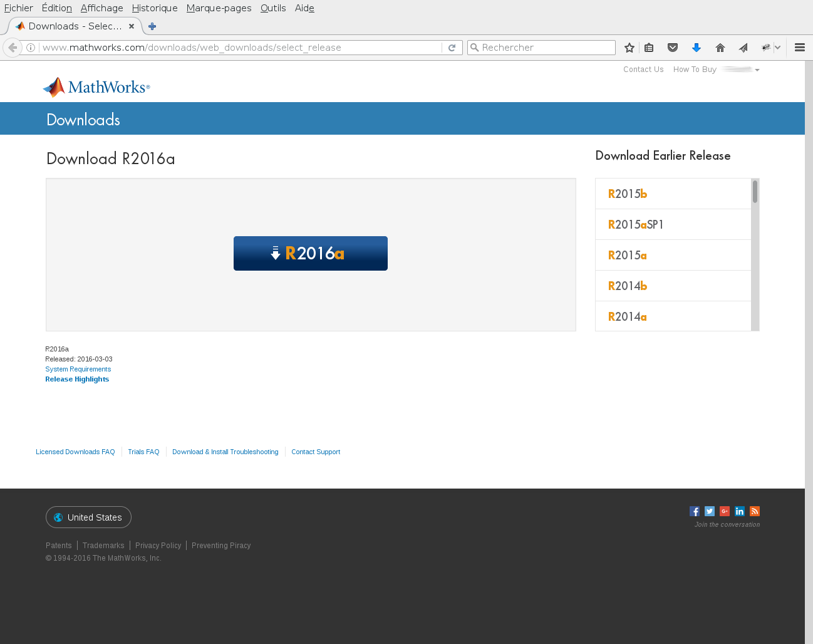This screenshot has height=644, width=813.
Task: Click the browser back arrow button
Action: tap(13, 48)
